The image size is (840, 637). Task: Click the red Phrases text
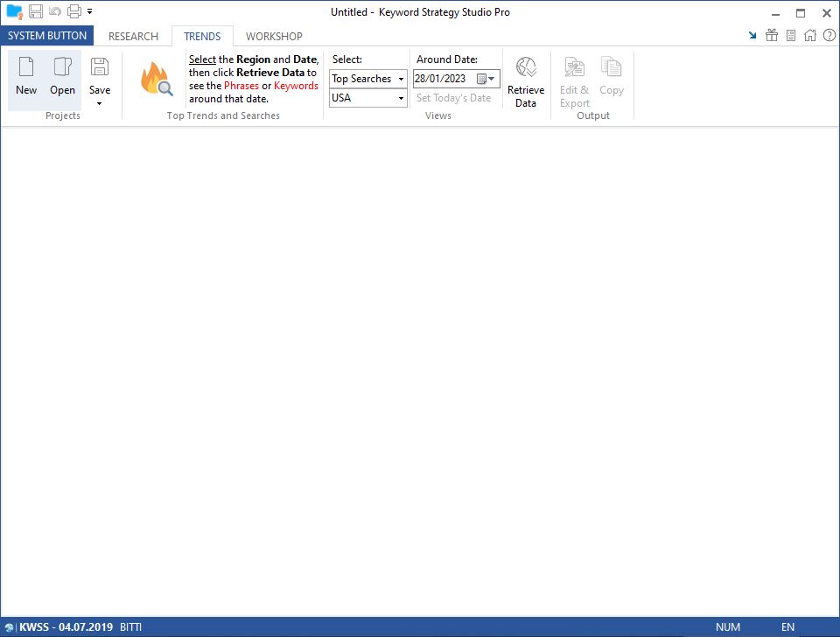pos(241,86)
